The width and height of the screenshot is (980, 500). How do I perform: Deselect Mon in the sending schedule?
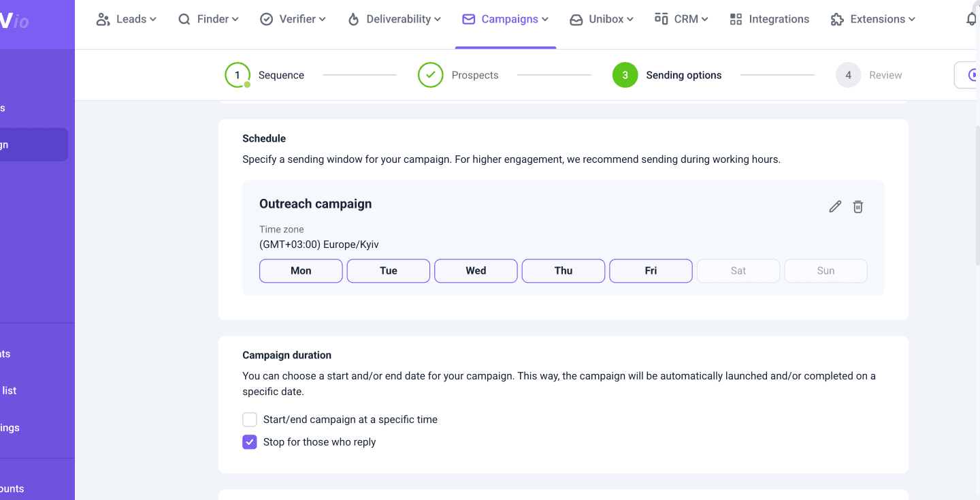[x=301, y=270]
